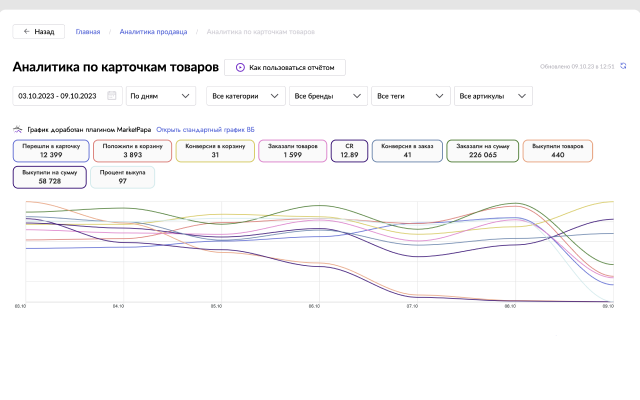Go back with the Назад button
640x400 pixels.
(39, 32)
